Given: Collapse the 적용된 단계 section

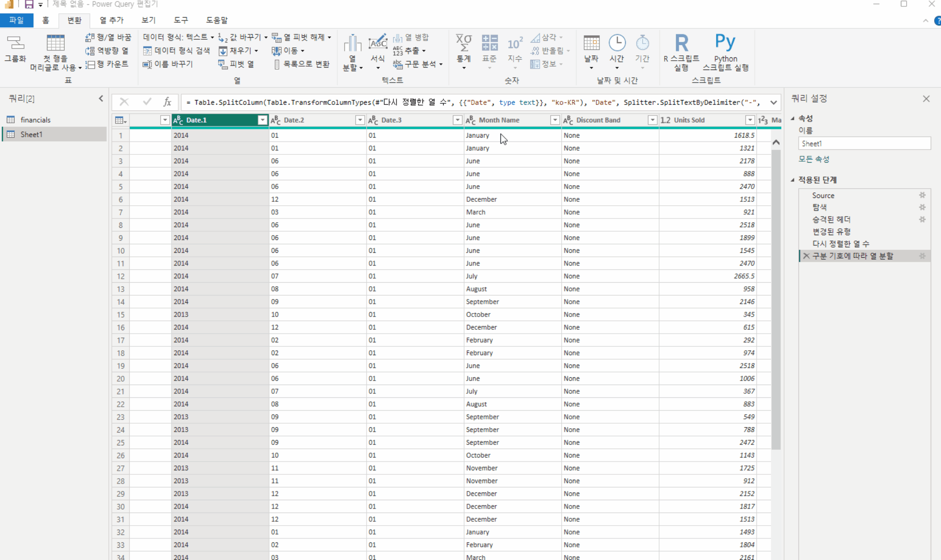Looking at the screenshot, I should 792,180.
